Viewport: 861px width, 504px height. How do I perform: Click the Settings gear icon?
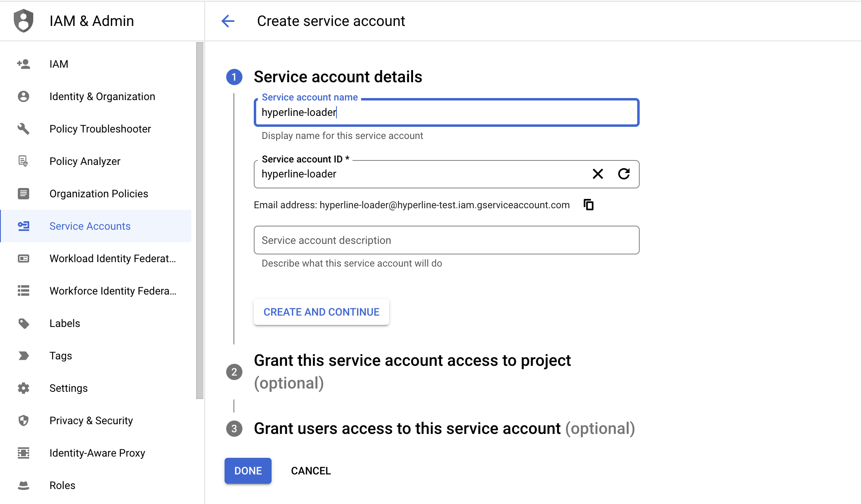pyautogui.click(x=24, y=388)
